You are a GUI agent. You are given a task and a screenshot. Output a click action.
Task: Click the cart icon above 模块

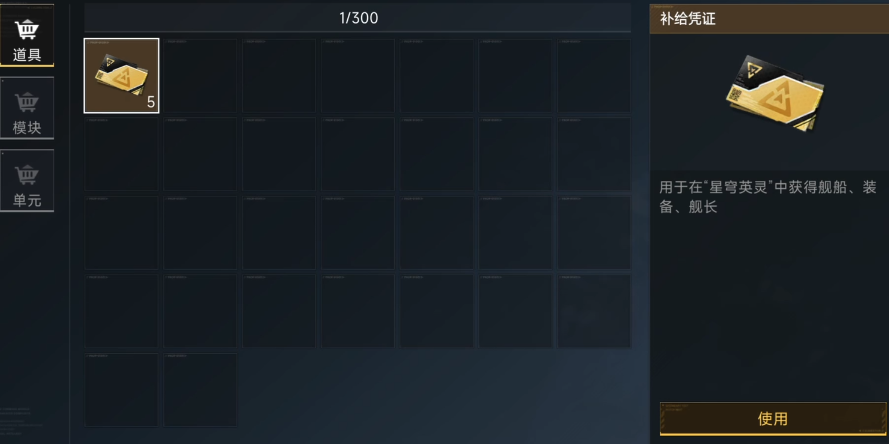(26, 103)
